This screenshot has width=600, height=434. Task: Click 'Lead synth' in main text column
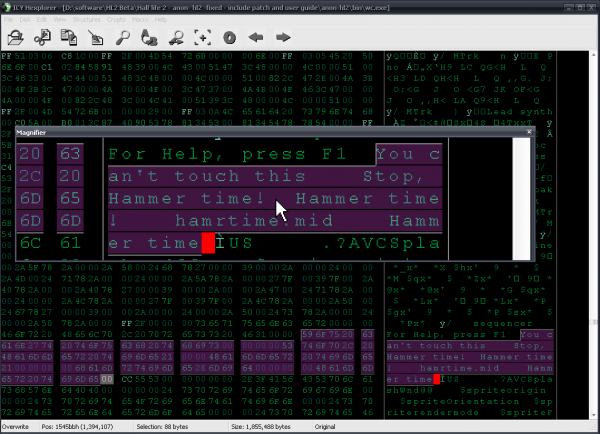(x=520, y=112)
